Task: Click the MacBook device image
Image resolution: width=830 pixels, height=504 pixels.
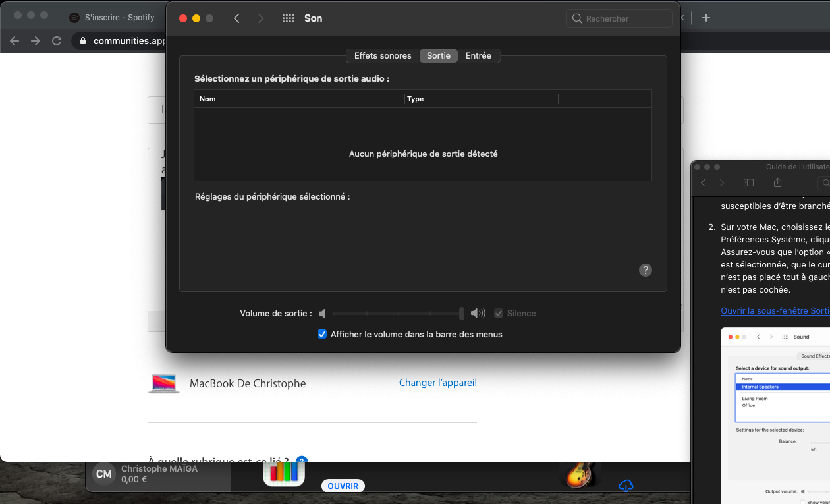Action: (163, 383)
